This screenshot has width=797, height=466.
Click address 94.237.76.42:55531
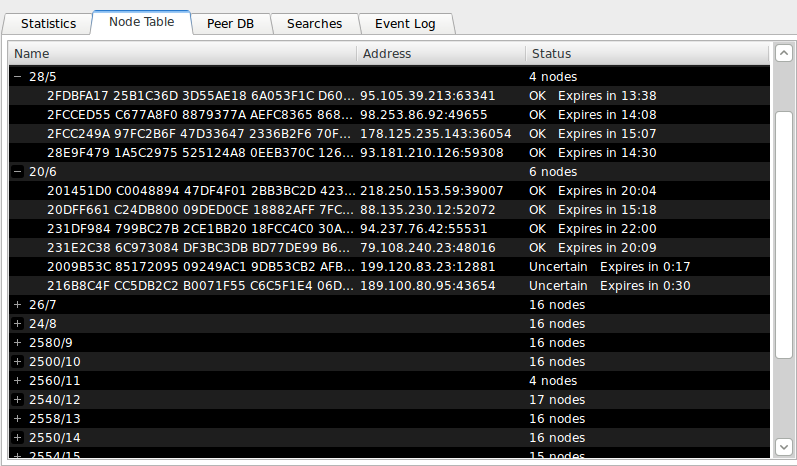(x=423, y=229)
